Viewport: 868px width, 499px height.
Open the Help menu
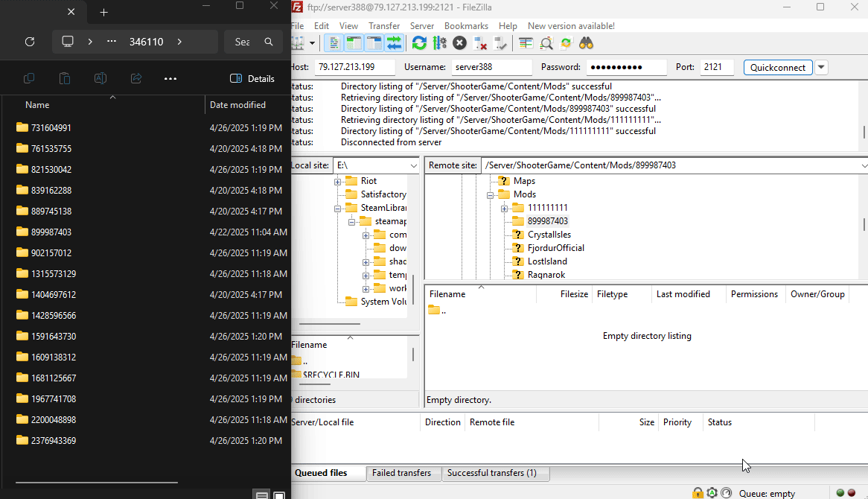[508, 26]
